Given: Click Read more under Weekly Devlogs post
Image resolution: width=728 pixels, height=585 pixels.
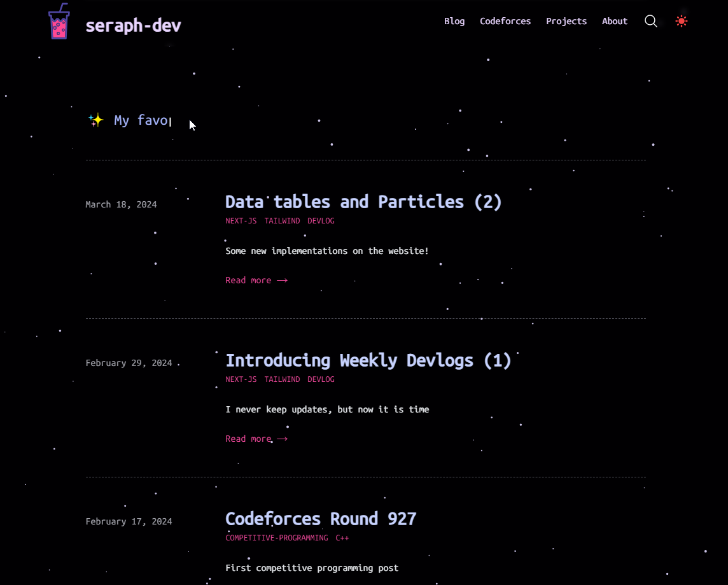Looking at the screenshot, I should [256, 439].
